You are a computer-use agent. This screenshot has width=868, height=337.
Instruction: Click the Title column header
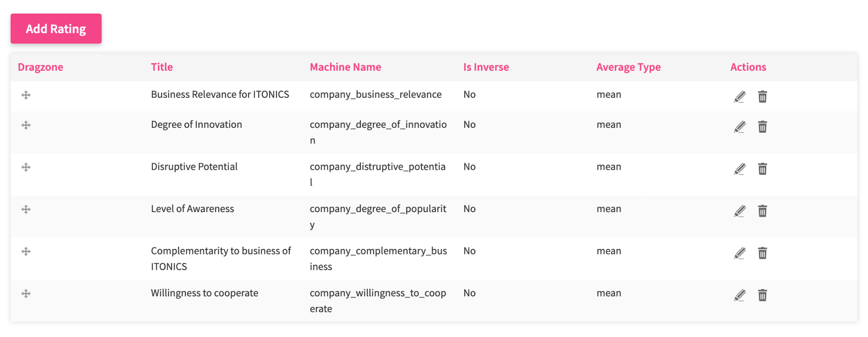click(161, 67)
